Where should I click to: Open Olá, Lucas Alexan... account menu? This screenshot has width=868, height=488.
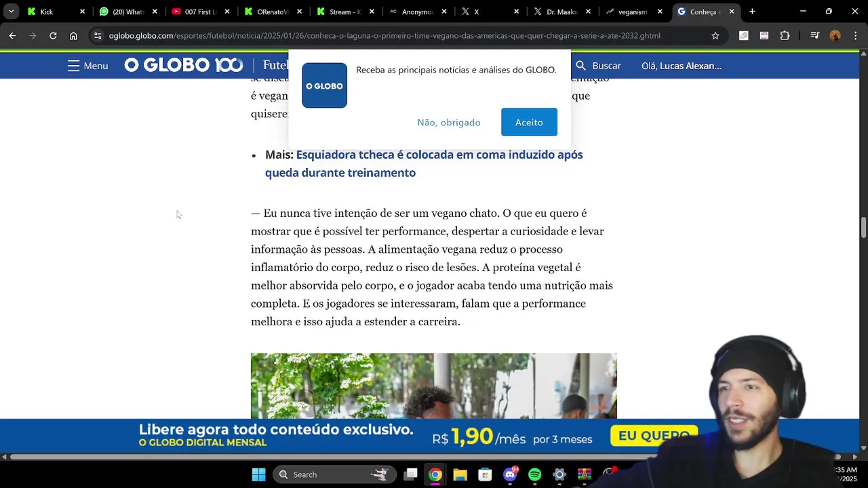pyautogui.click(x=681, y=66)
